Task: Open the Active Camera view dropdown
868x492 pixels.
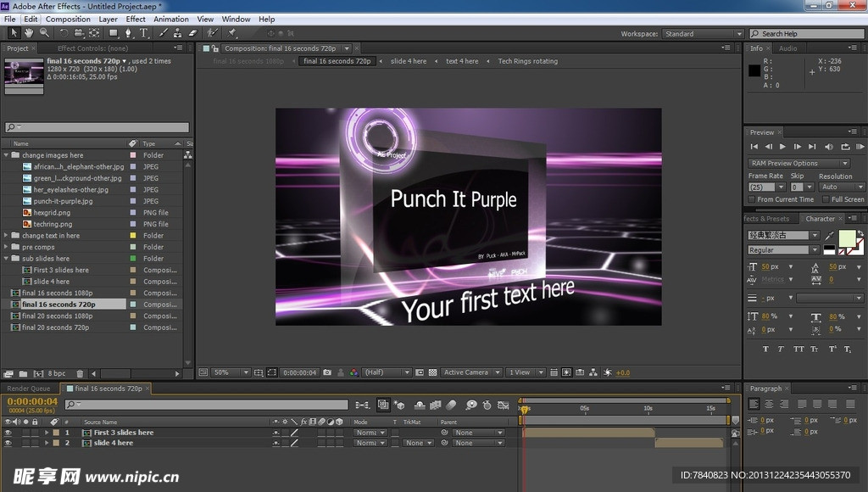Action: coord(470,372)
